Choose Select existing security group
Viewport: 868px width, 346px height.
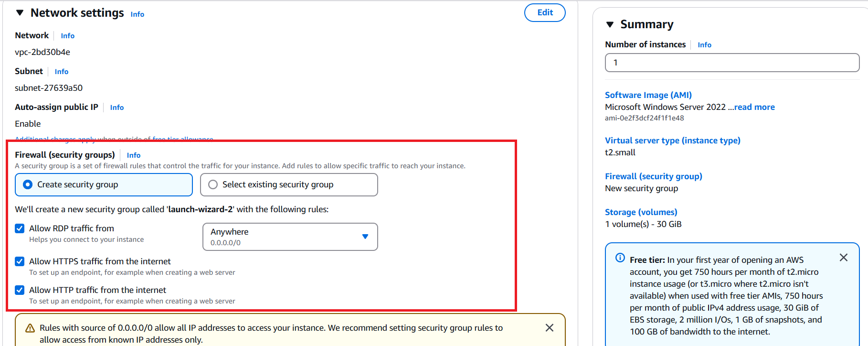213,184
